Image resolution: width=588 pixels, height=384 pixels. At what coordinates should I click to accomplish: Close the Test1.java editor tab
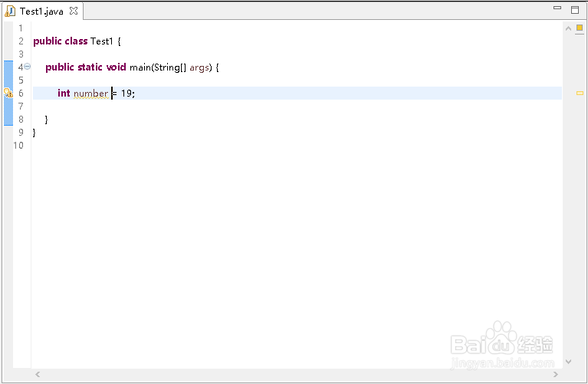tap(74, 11)
